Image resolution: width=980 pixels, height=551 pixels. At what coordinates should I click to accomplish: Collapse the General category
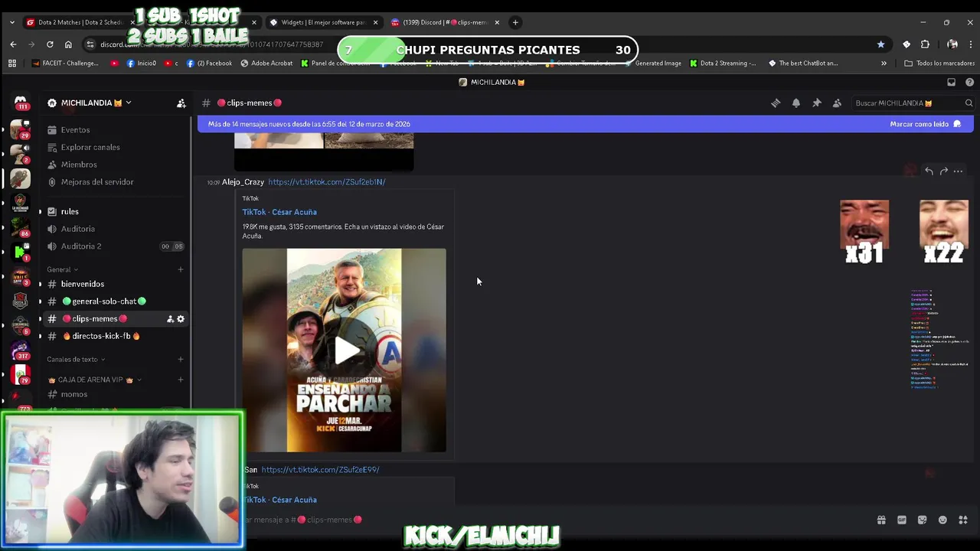tap(64, 269)
